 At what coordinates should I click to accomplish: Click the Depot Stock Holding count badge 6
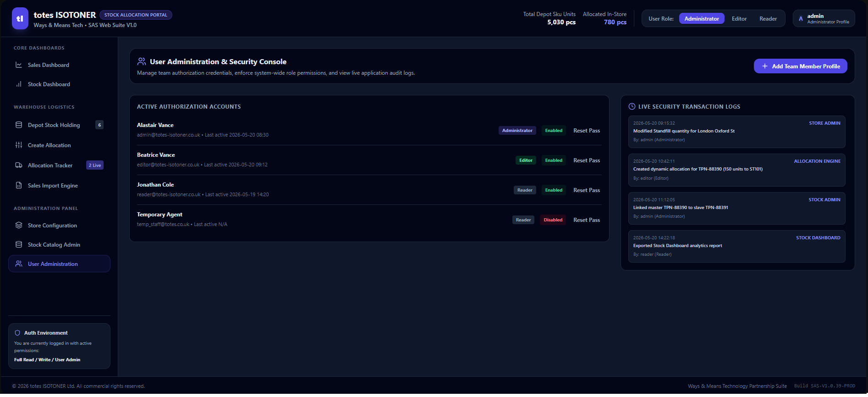coord(99,125)
